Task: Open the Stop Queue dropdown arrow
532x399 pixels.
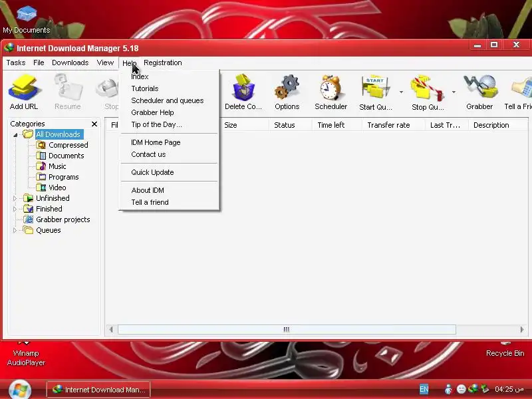Action: point(454,92)
